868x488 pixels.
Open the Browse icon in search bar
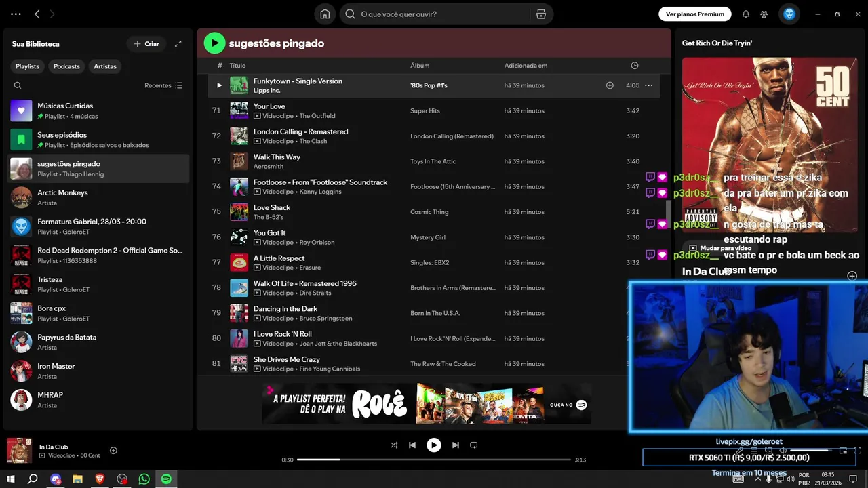point(541,14)
